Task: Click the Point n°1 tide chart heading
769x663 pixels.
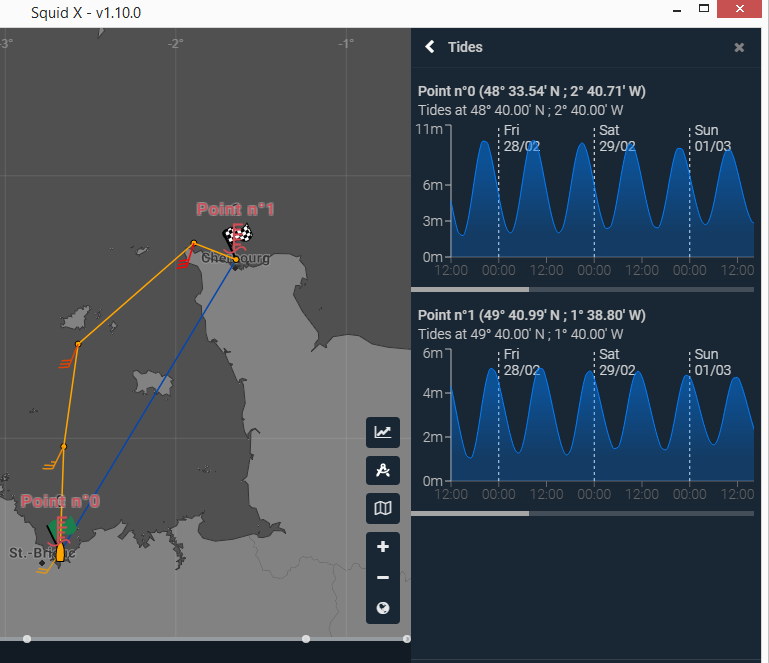Action: pyautogui.click(x=531, y=315)
